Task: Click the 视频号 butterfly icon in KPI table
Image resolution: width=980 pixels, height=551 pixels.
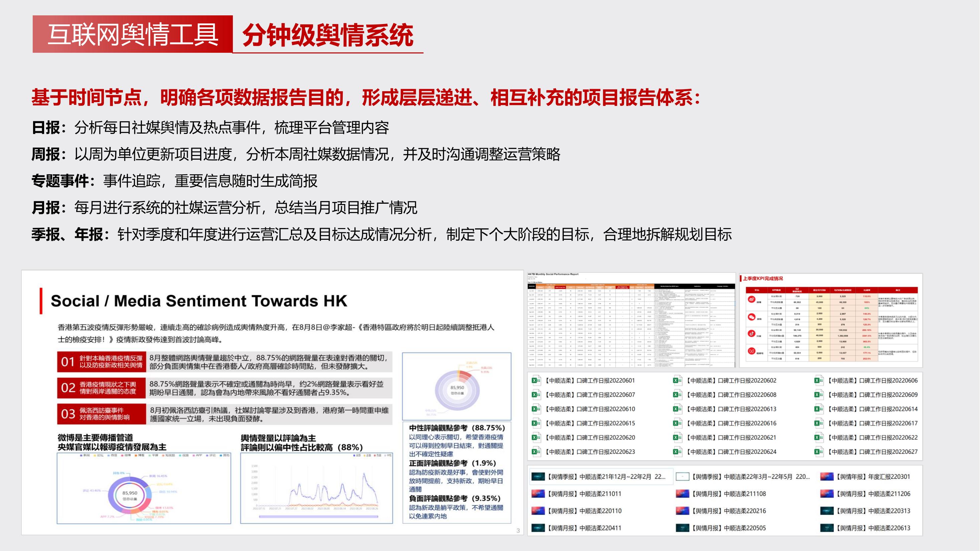Action: [x=751, y=351]
